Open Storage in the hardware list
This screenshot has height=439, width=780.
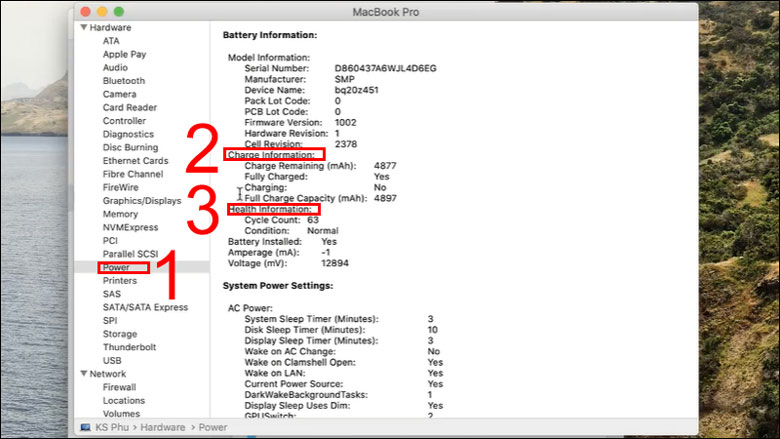click(120, 334)
